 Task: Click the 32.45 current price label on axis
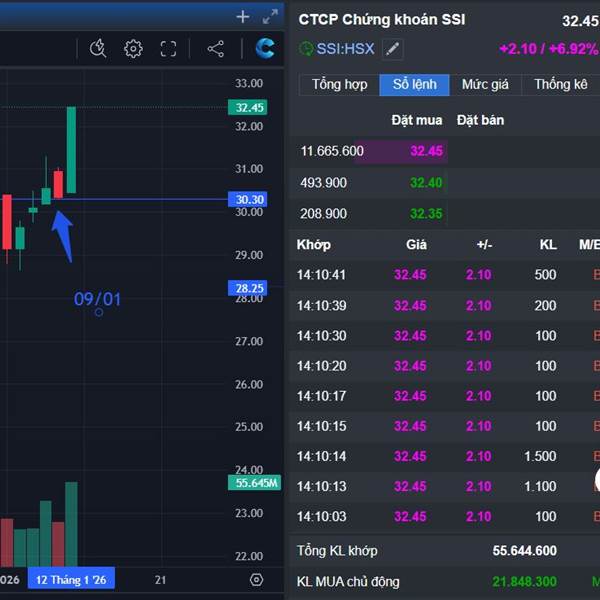click(248, 108)
